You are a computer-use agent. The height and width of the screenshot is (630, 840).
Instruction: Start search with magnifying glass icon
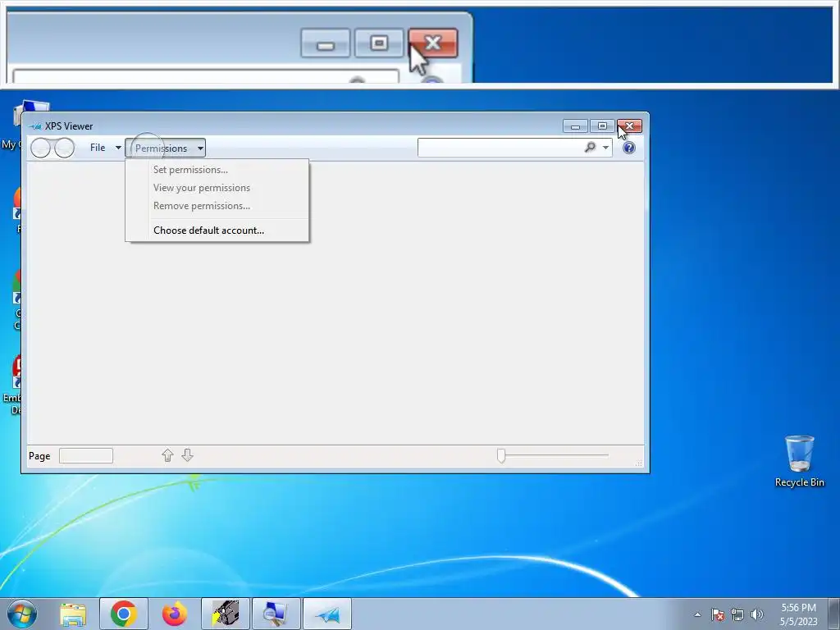click(x=590, y=147)
